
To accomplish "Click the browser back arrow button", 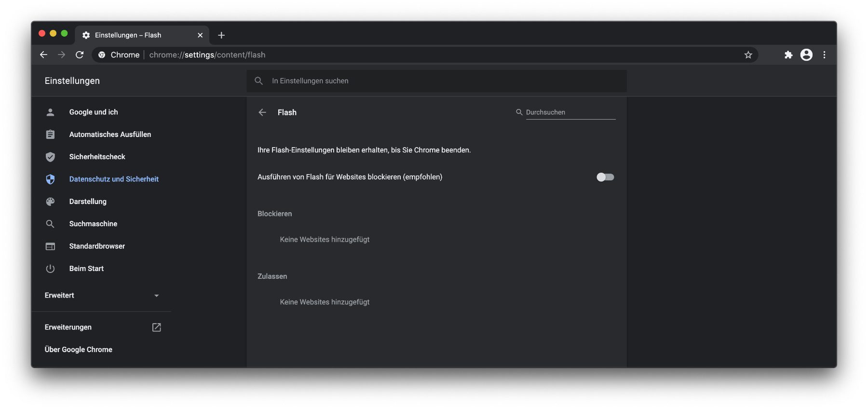I will [x=43, y=55].
